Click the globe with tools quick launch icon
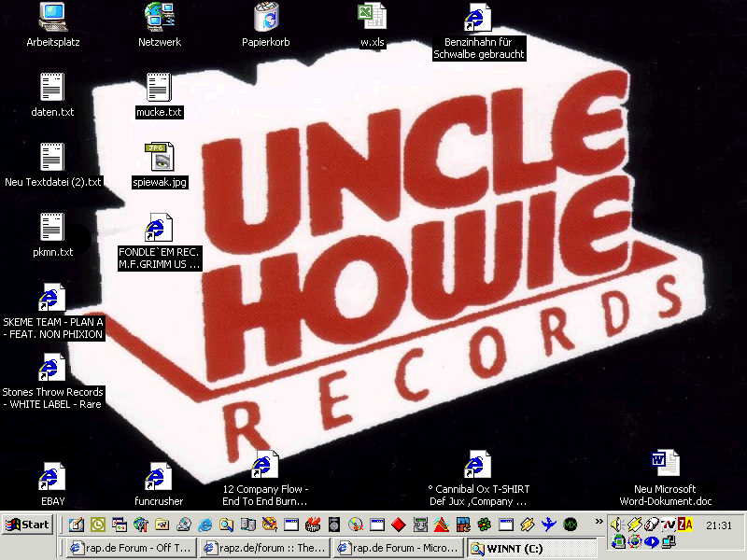 pyautogui.click(x=141, y=525)
